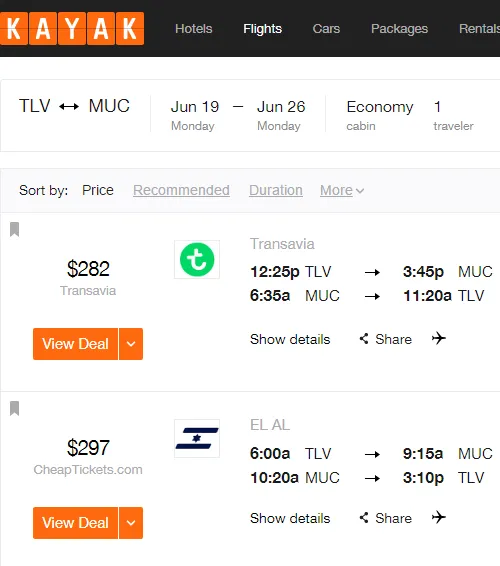Click the Transavia airline logo
This screenshot has width=500, height=566.
point(197,260)
